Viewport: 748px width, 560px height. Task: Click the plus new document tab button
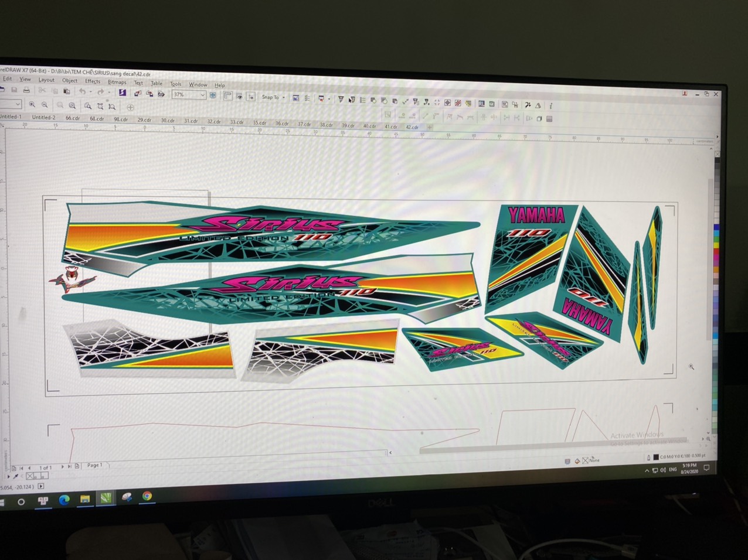pos(430,127)
